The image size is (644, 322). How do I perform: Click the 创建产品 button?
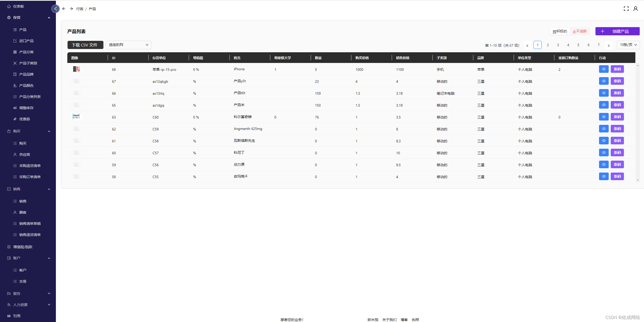coord(617,31)
